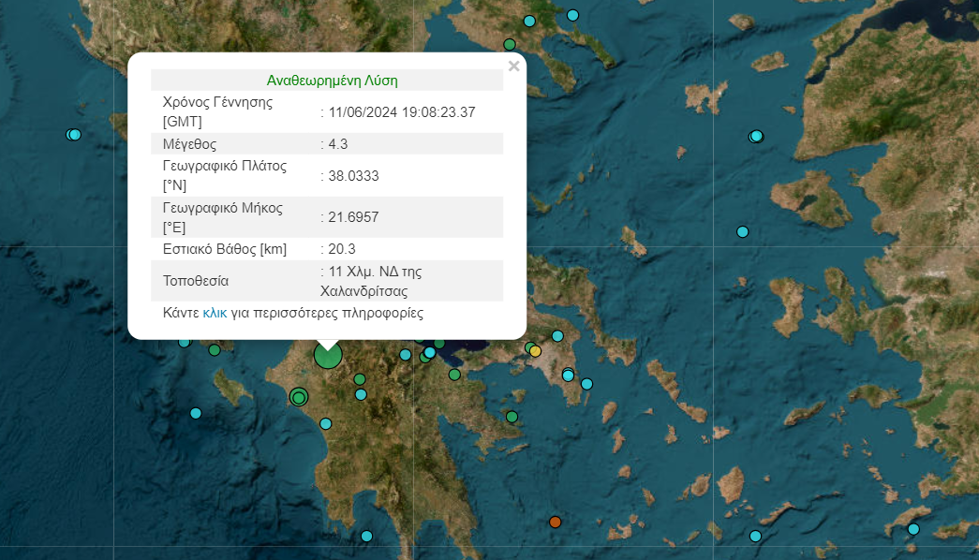This screenshot has width=979, height=560.
Task: Click the 'Μέγεθος' label
Action: tap(189, 144)
